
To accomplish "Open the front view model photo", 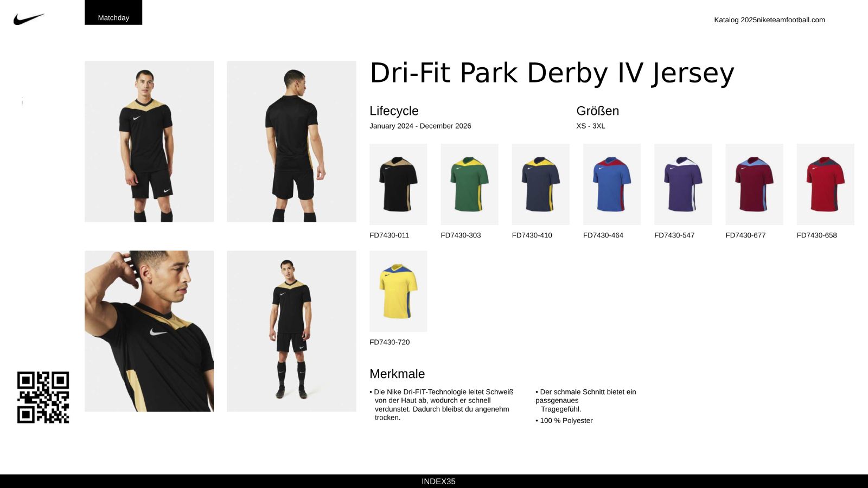I will tap(149, 142).
